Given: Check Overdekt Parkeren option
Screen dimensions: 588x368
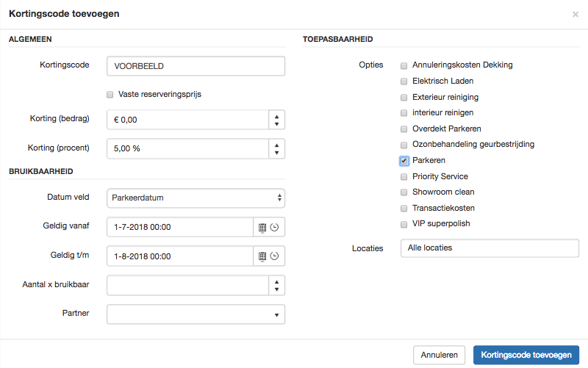Looking at the screenshot, I should coord(404,129).
